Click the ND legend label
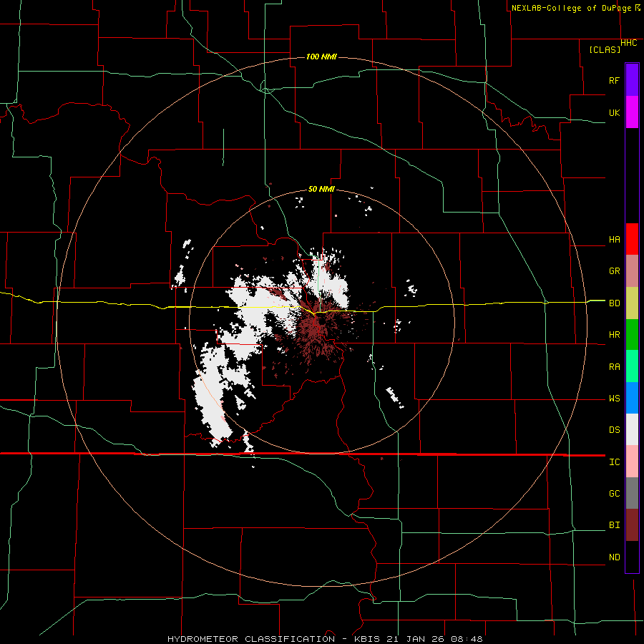644x644 pixels. coord(615,557)
